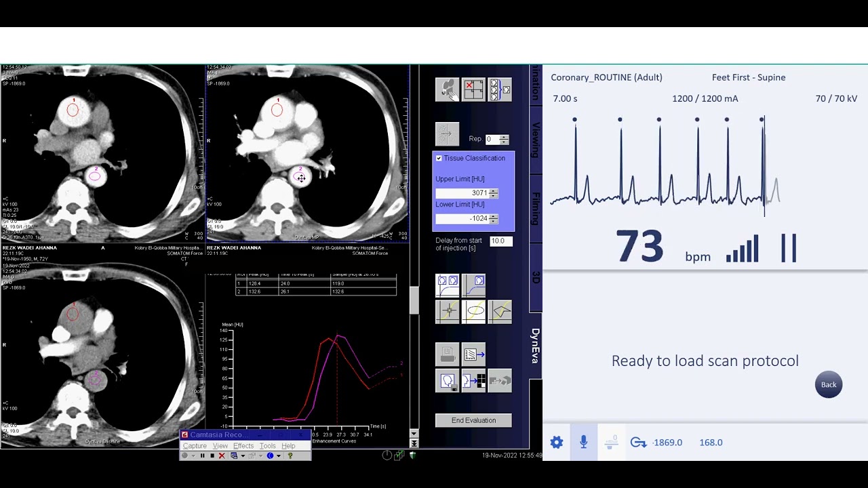Stop the Camtasia recording
Image resolution: width=868 pixels, height=488 pixels.
pos(212,455)
